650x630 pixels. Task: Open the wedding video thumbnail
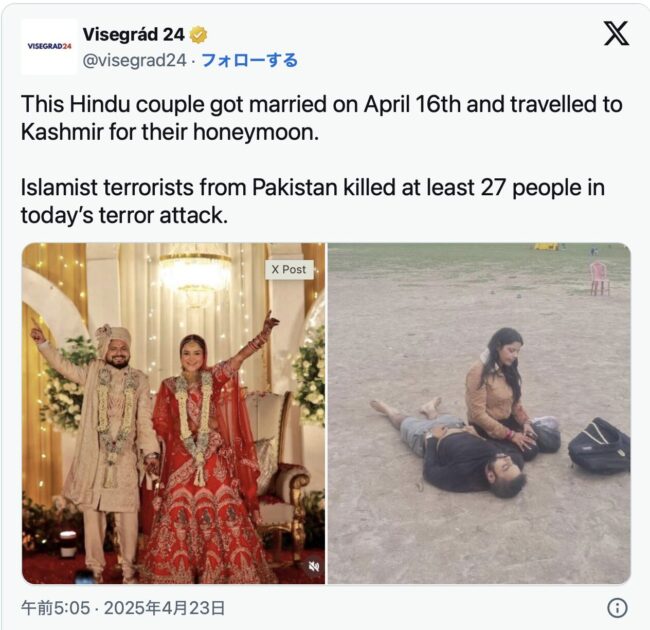pyautogui.click(x=174, y=413)
